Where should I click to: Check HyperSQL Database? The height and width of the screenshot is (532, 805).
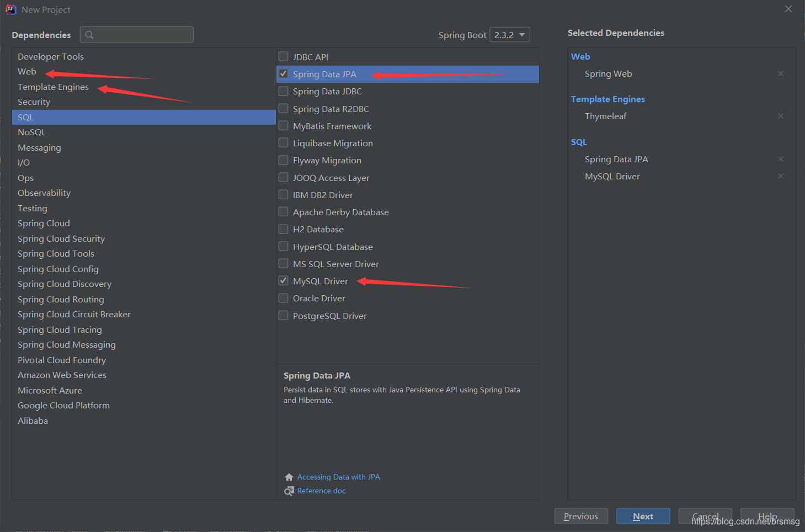click(284, 246)
